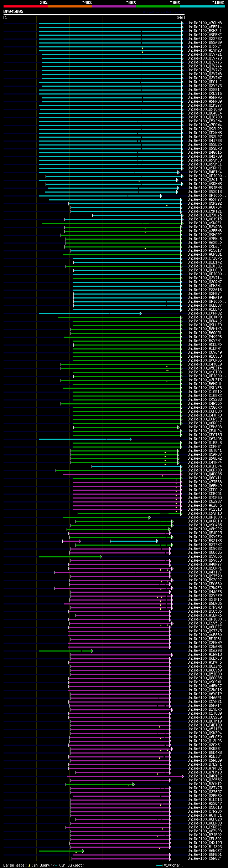The image size is (228, 868).
Task: Select hit UniRef100_Q9UUZ9
Action: 204,325
